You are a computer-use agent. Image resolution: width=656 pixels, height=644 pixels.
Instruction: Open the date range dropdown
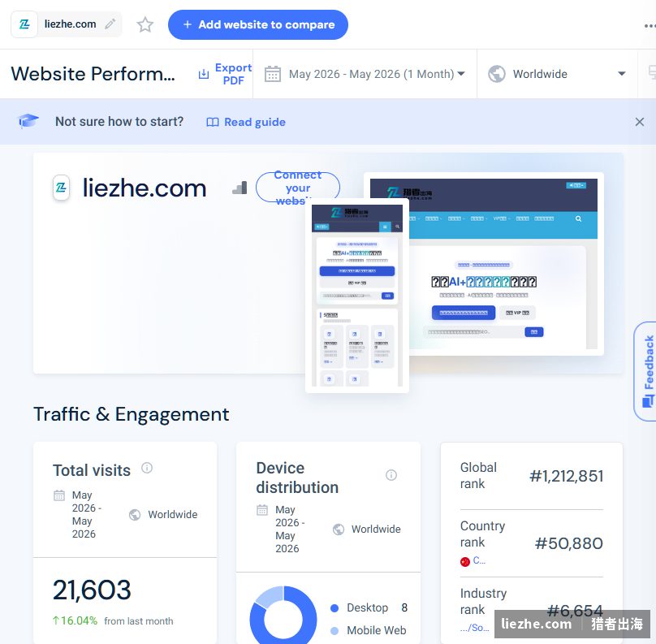pos(365,74)
